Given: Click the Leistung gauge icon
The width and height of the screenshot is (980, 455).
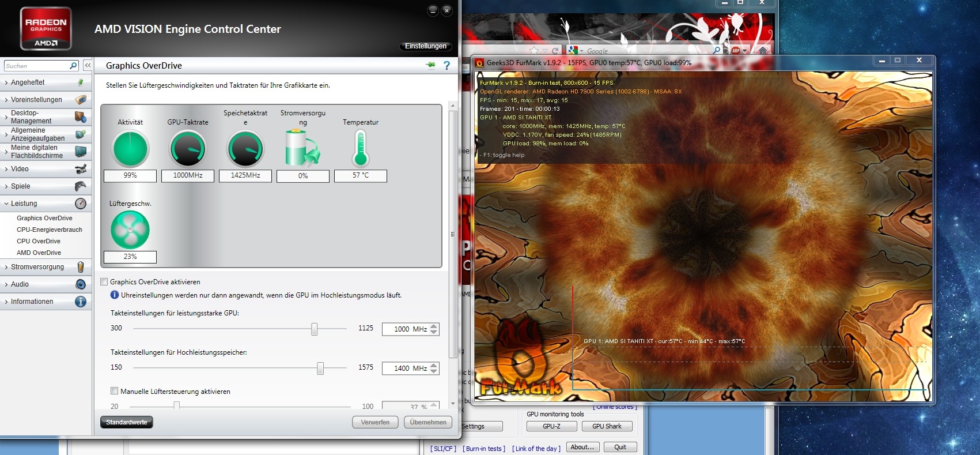Looking at the screenshot, I should point(81,204).
